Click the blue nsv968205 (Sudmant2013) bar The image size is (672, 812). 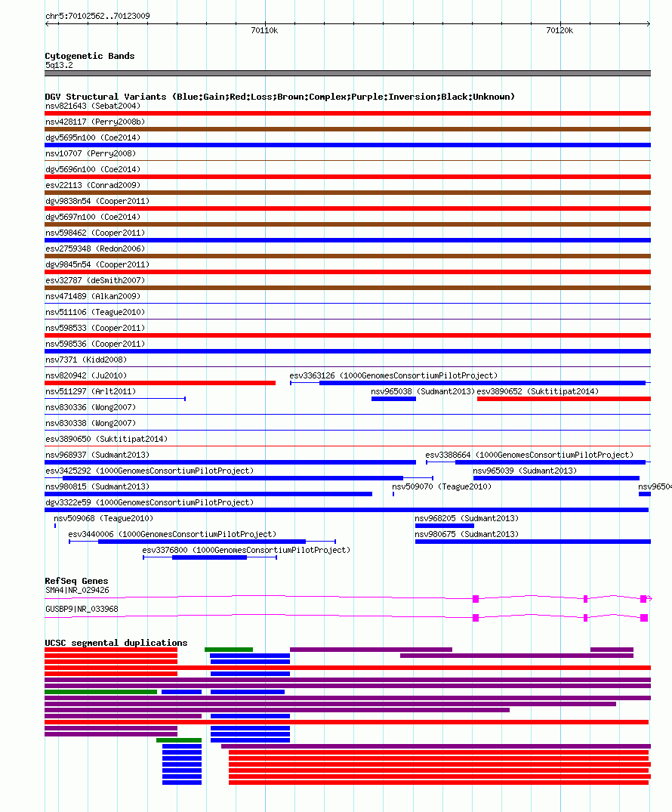pyautogui.click(x=445, y=526)
